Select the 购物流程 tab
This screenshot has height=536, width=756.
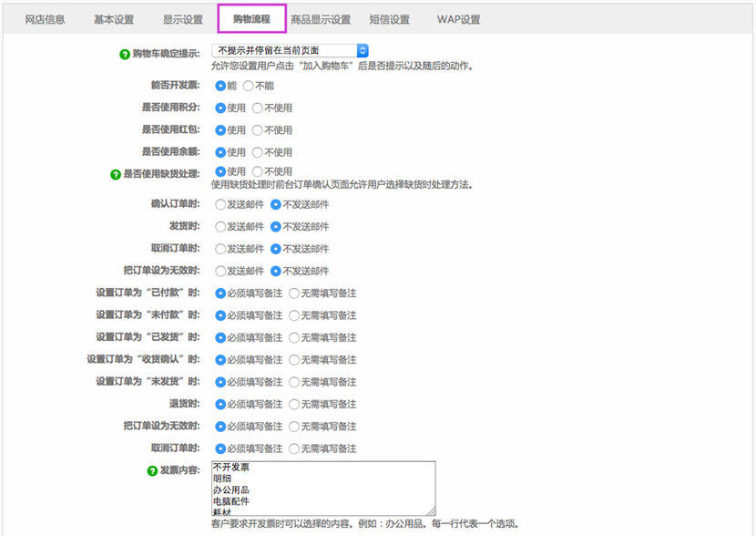(x=251, y=19)
